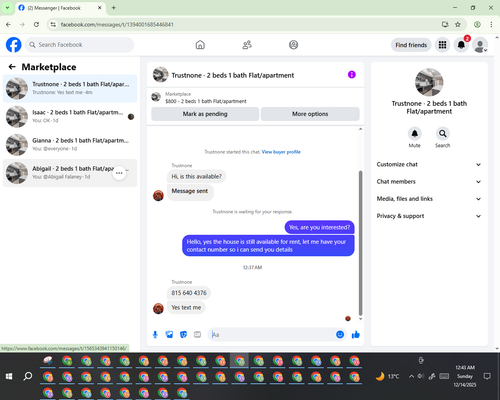The width and height of the screenshot is (500, 400).
Task: Click the Find friends button
Action: click(411, 45)
